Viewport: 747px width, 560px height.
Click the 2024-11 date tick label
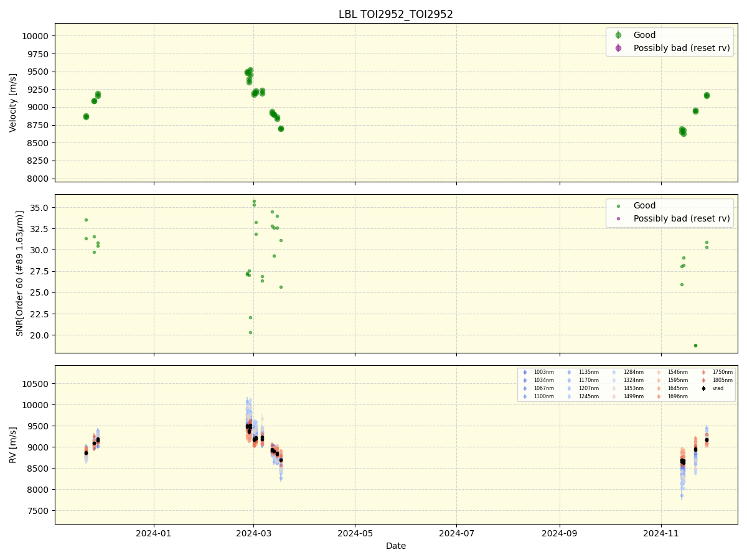coord(660,533)
